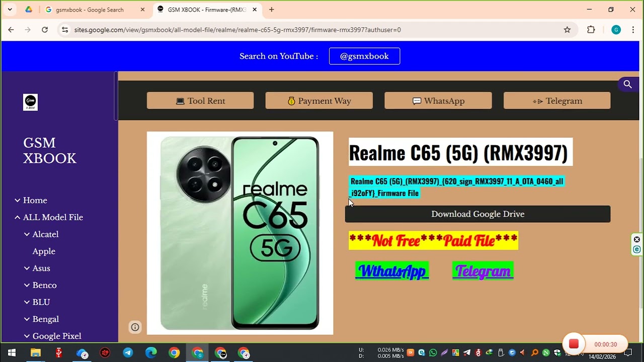Open the orange magnifier tray icon
This screenshot has width=644, height=362.
pyautogui.click(x=535, y=353)
